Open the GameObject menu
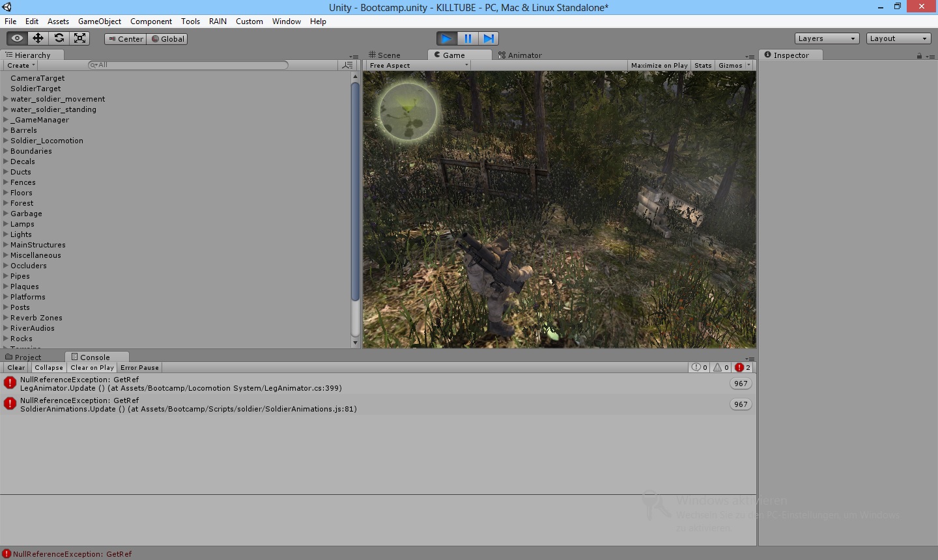Viewport: 938px width, 560px height. tap(99, 21)
